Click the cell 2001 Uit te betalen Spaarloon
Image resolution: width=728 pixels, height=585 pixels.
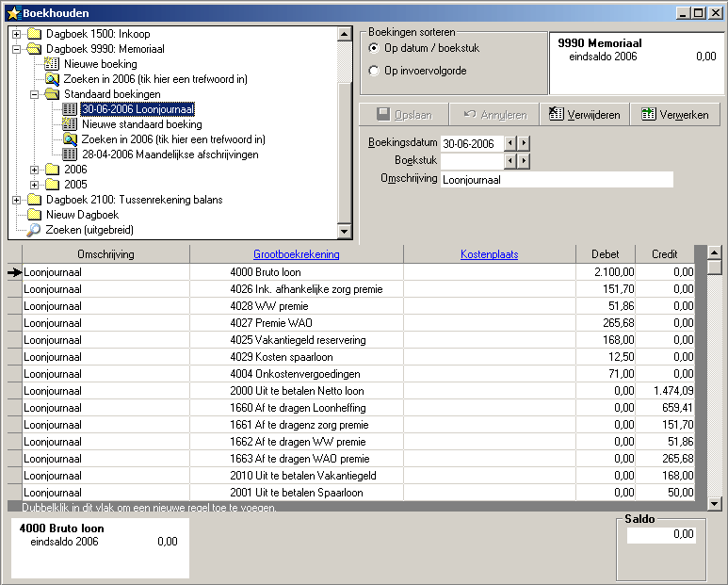pyautogui.click(x=297, y=493)
